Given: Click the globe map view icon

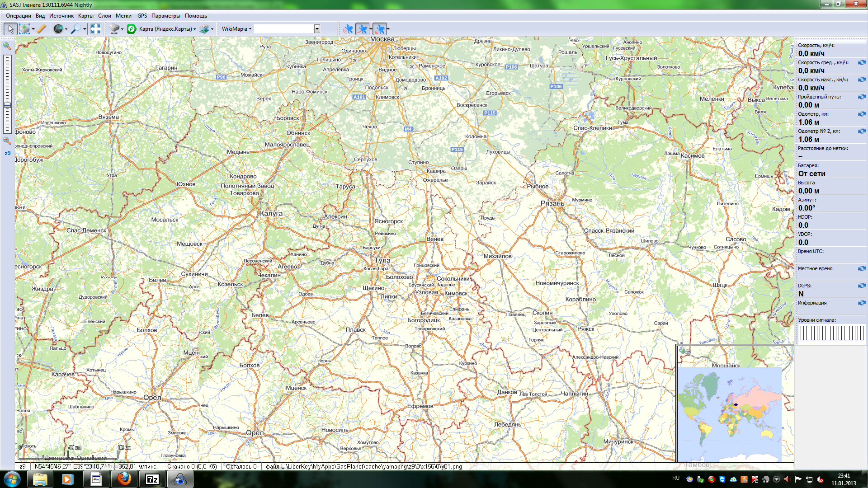Looking at the screenshot, I should tap(58, 29).
